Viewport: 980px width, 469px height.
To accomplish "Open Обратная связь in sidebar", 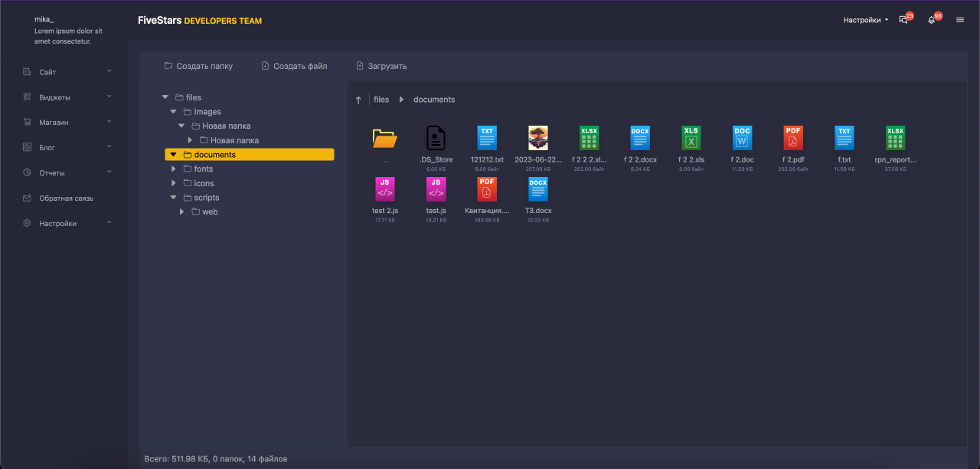I will pos(66,198).
